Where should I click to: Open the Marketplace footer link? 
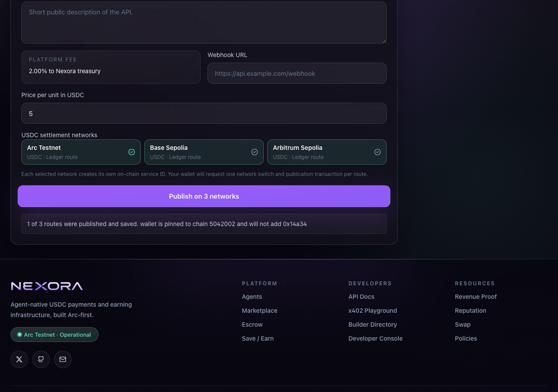click(260, 311)
